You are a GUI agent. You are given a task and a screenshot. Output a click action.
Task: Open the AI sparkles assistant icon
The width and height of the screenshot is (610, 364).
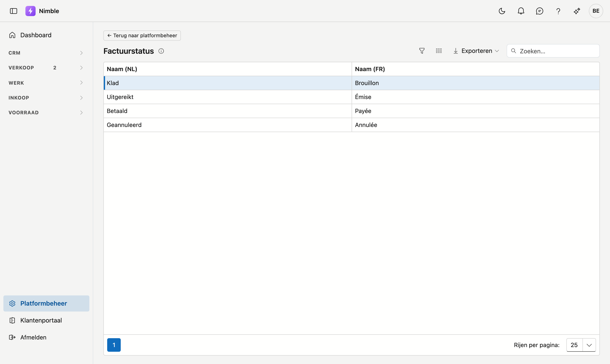[x=577, y=11]
